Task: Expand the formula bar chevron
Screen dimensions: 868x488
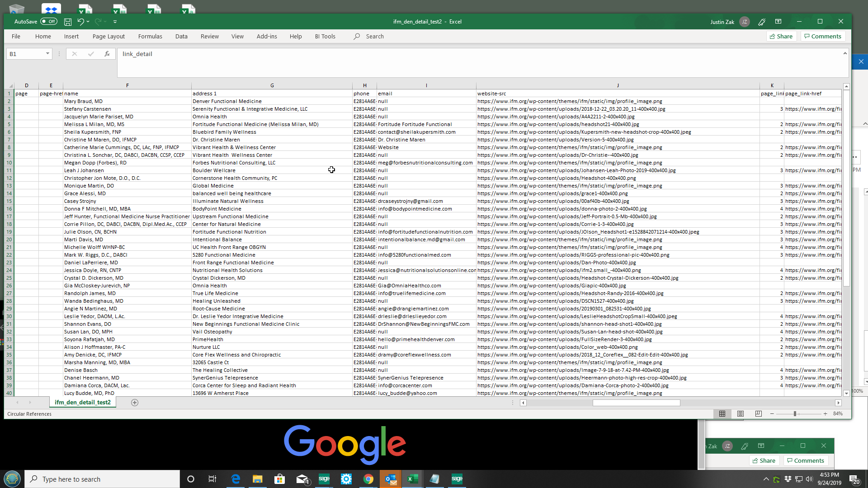Action: (x=844, y=53)
